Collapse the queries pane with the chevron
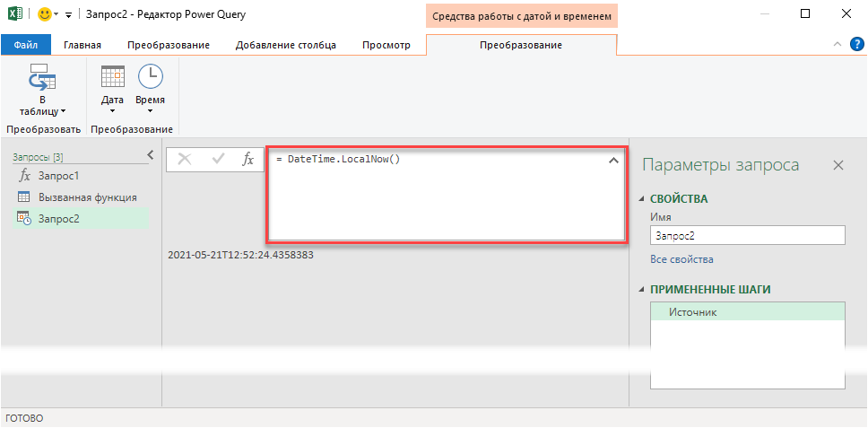868x428 pixels. (151, 155)
